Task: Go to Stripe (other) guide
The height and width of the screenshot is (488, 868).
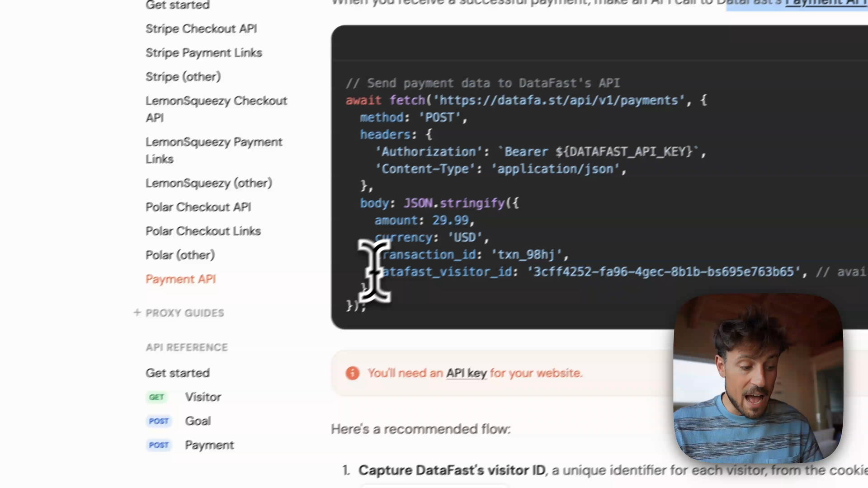Action: click(183, 77)
